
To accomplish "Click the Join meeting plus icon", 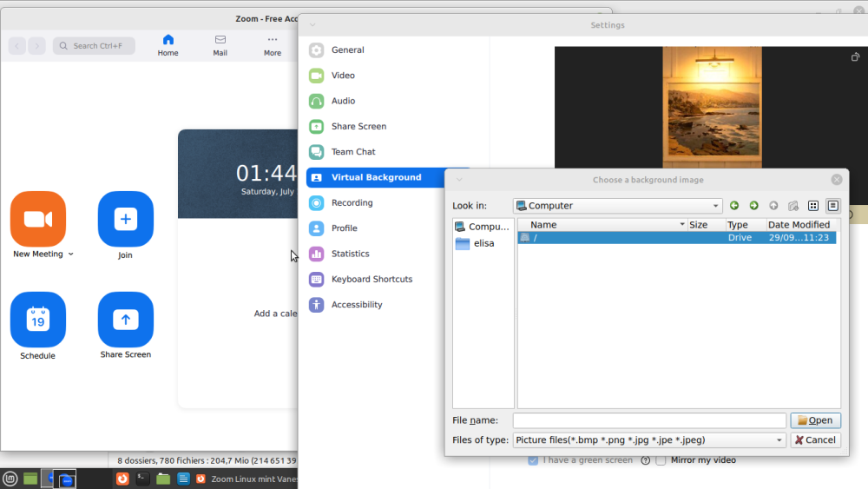I will (126, 219).
